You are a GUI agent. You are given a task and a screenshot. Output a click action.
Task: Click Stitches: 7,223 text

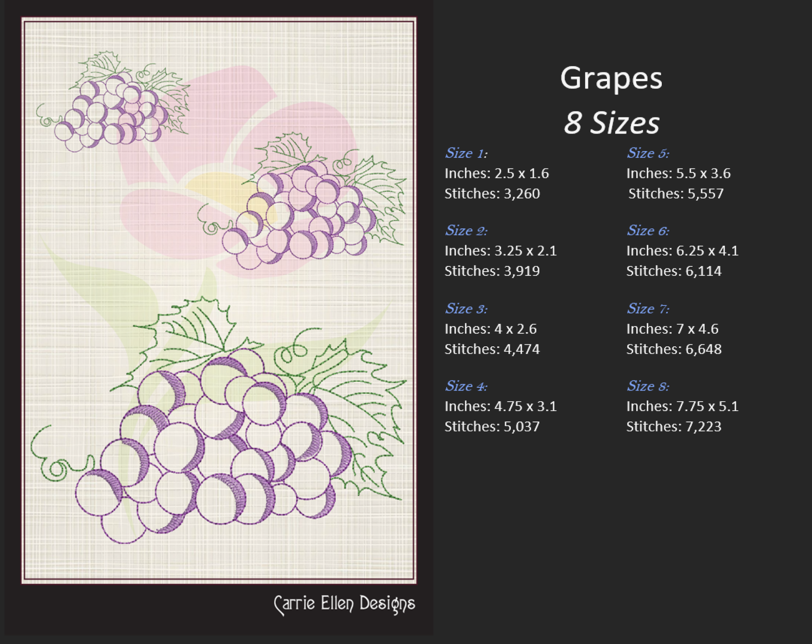[x=673, y=427]
